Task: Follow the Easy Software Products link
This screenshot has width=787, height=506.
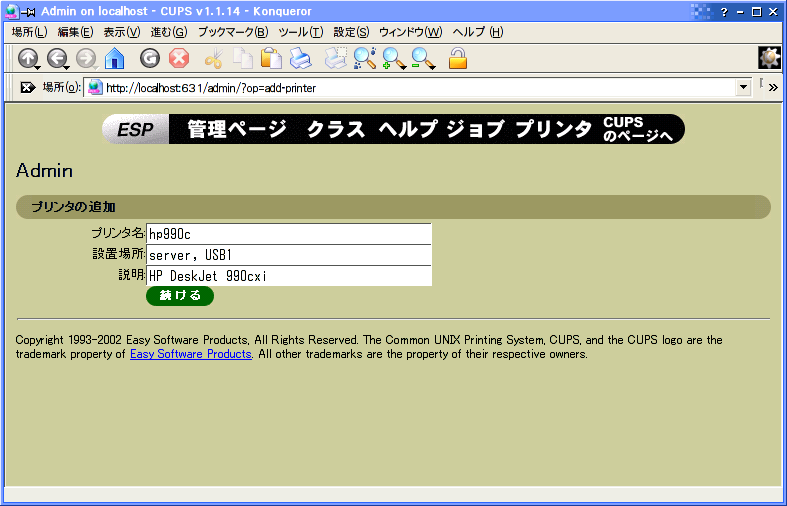Action: [x=190, y=354]
